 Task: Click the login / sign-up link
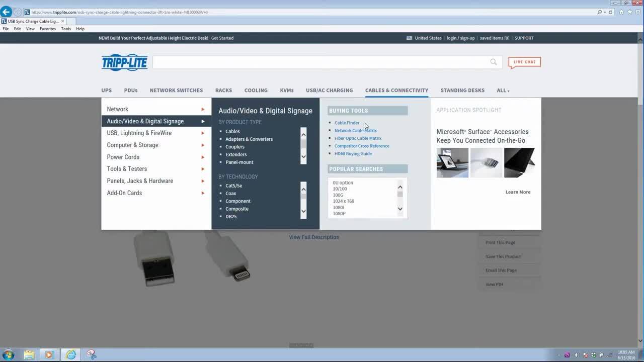pyautogui.click(x=460, y=38)
